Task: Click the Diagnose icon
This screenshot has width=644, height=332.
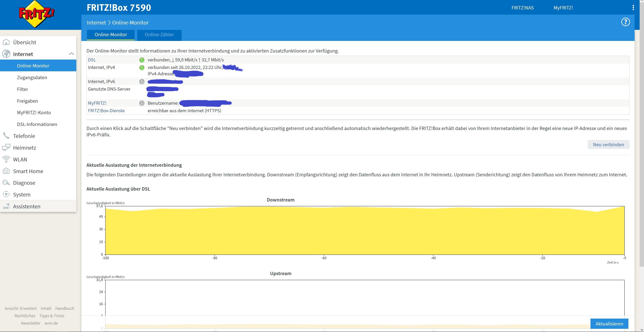Action: (x=6, y=183)
